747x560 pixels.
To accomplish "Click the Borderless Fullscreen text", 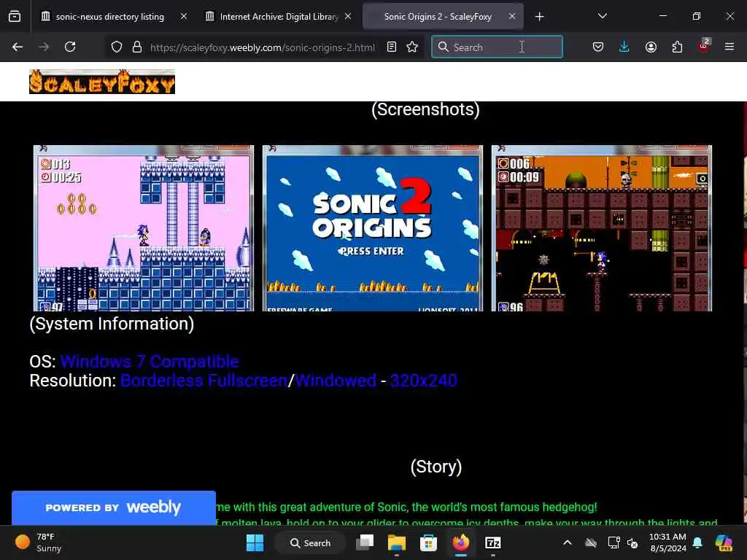I will [x=204, y=381].
